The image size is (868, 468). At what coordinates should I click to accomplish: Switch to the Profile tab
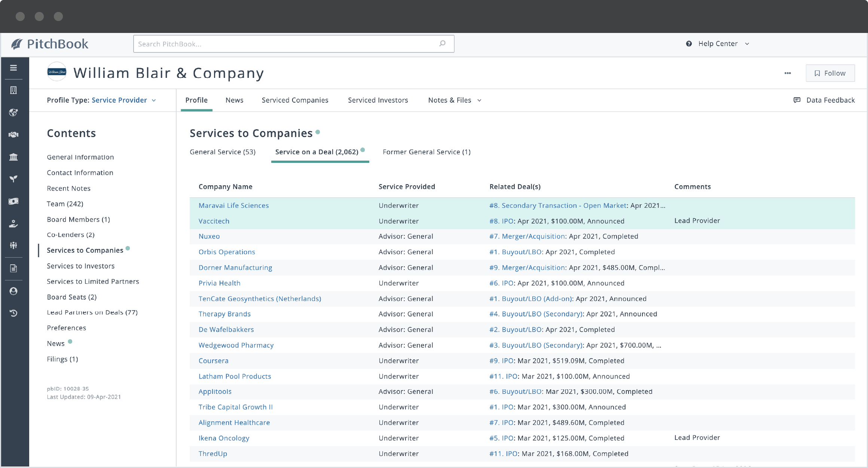pos(196,100)
